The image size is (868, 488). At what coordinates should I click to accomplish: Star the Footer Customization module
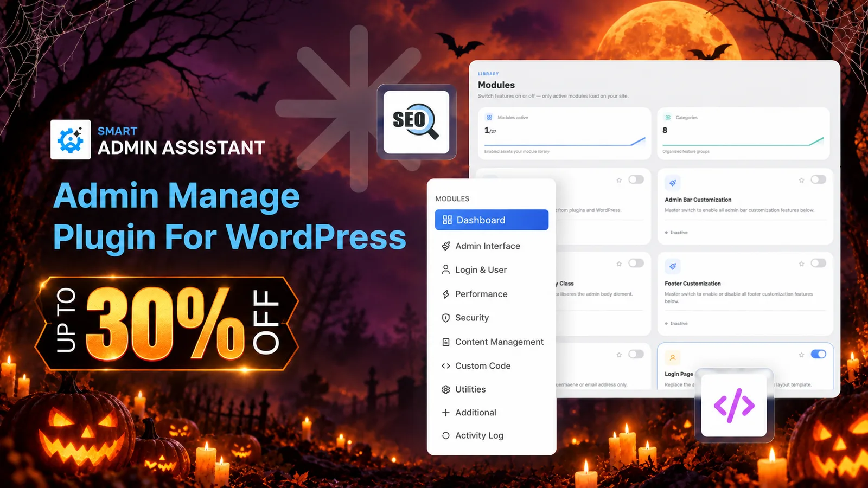click(x=801, y=264)
